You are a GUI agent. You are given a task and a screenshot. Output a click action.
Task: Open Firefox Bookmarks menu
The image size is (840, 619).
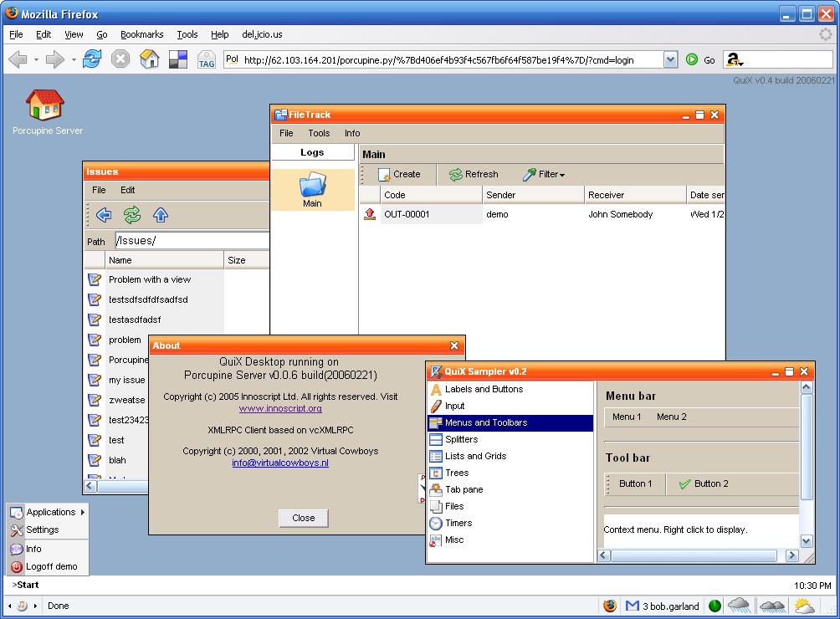click(x=142, y=34)
